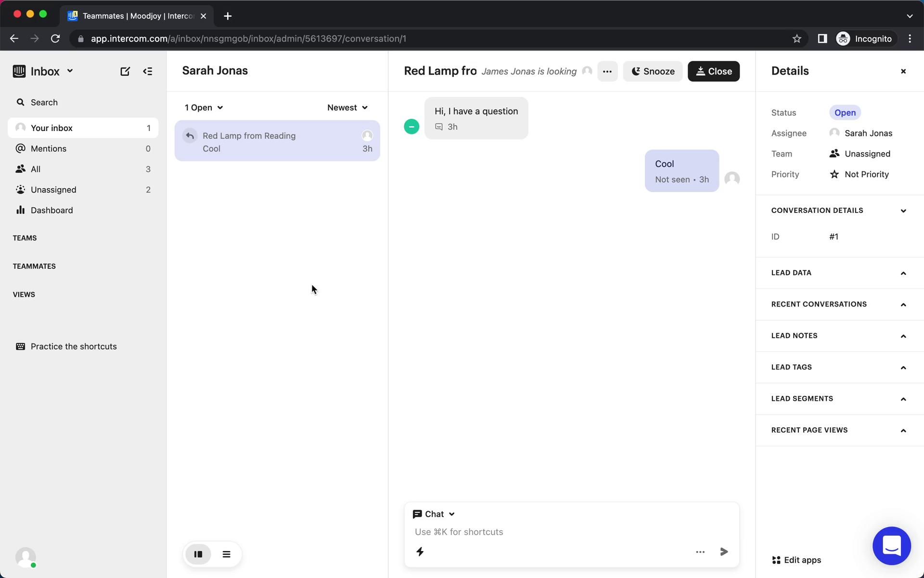Image resolution: width=924 pixels, height=578 pixels.
Task: Bookmark page with the star icon
Action: 796,39
